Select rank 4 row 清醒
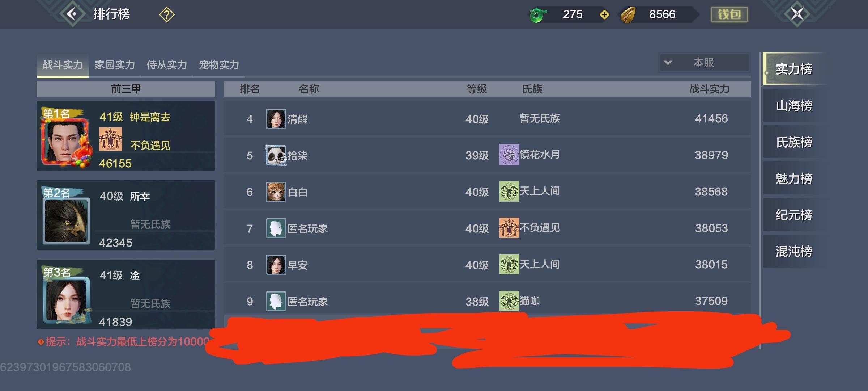The height and width of the screenshot is (391, 868). [x=487, y=119]
